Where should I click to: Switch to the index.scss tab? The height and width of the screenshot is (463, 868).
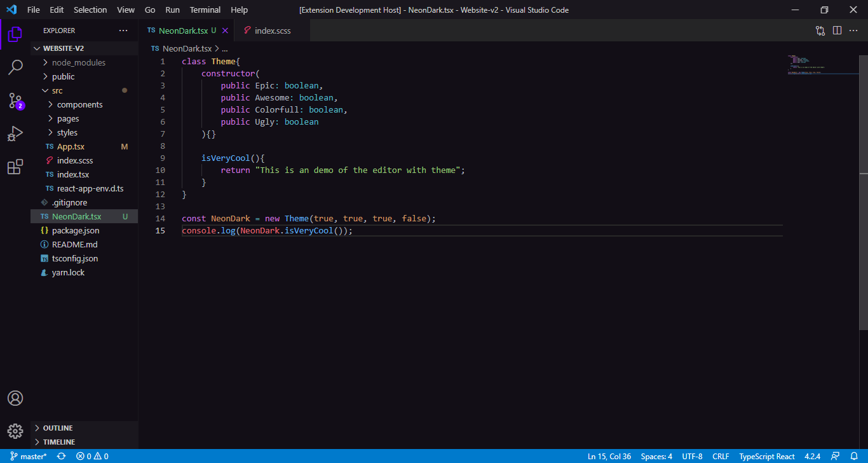coord(273,31)
